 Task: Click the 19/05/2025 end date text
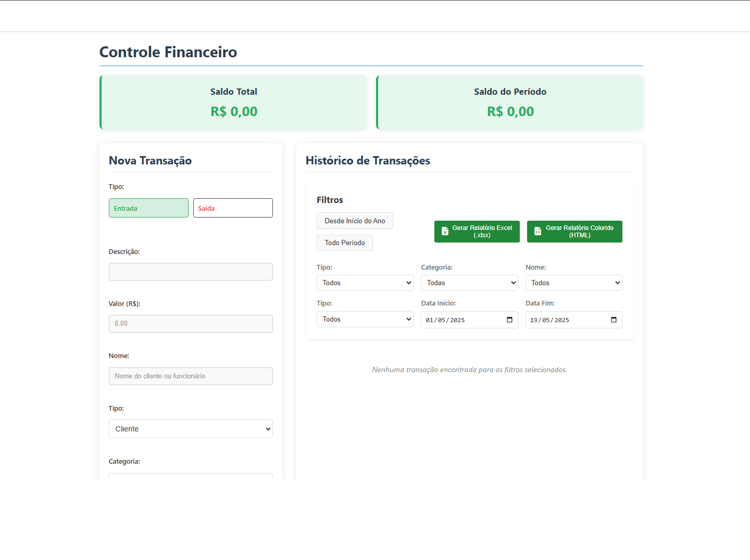tap(549, 320)
